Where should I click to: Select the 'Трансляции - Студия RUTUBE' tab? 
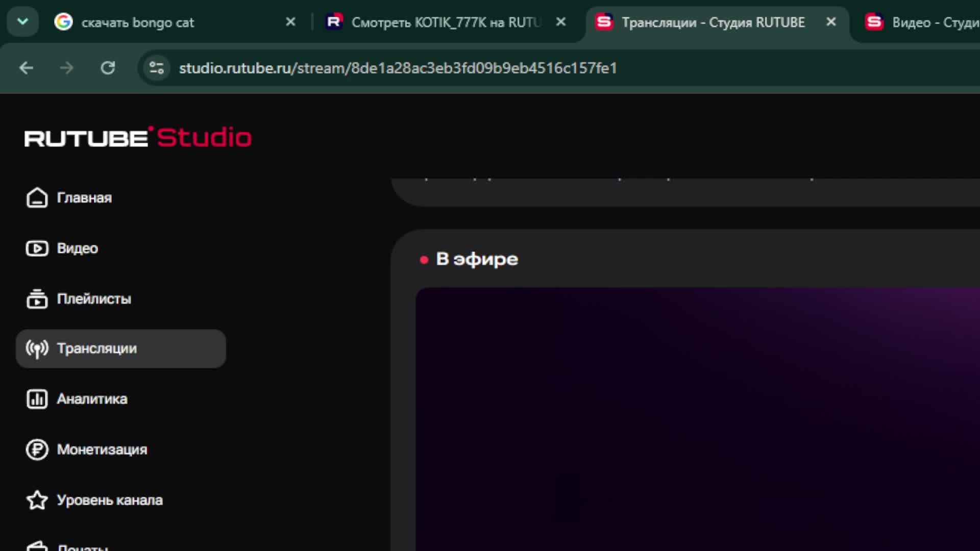[x=713, y=22]
